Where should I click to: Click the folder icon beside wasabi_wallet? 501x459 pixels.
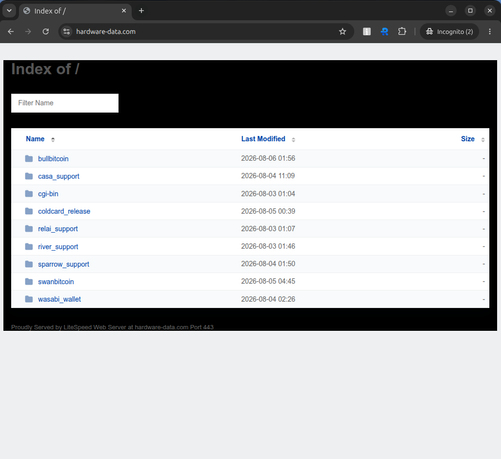click(29, 299)
